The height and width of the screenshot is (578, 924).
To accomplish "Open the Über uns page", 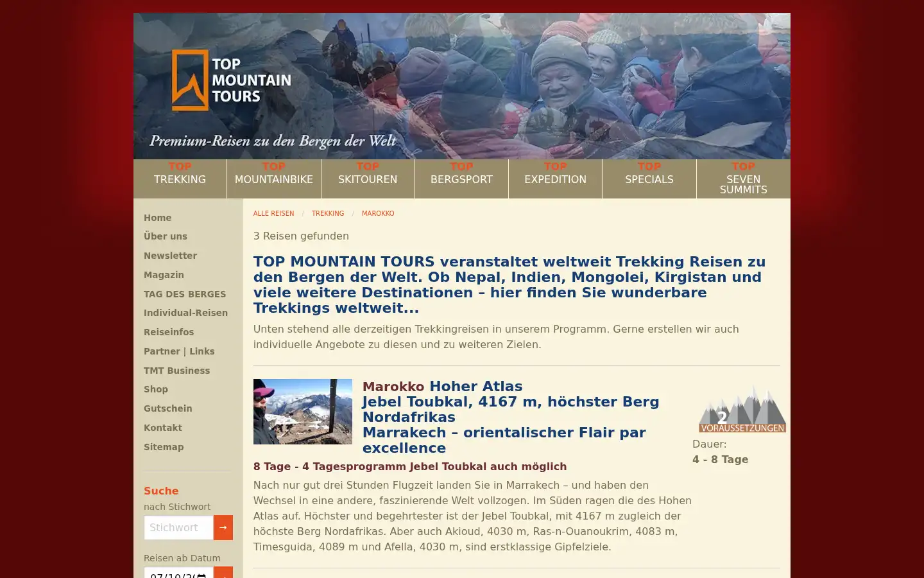I will coord(166,236).
